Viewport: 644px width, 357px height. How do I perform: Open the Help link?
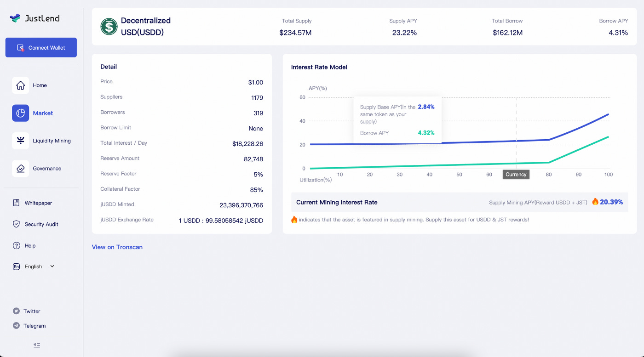(30, 246)
